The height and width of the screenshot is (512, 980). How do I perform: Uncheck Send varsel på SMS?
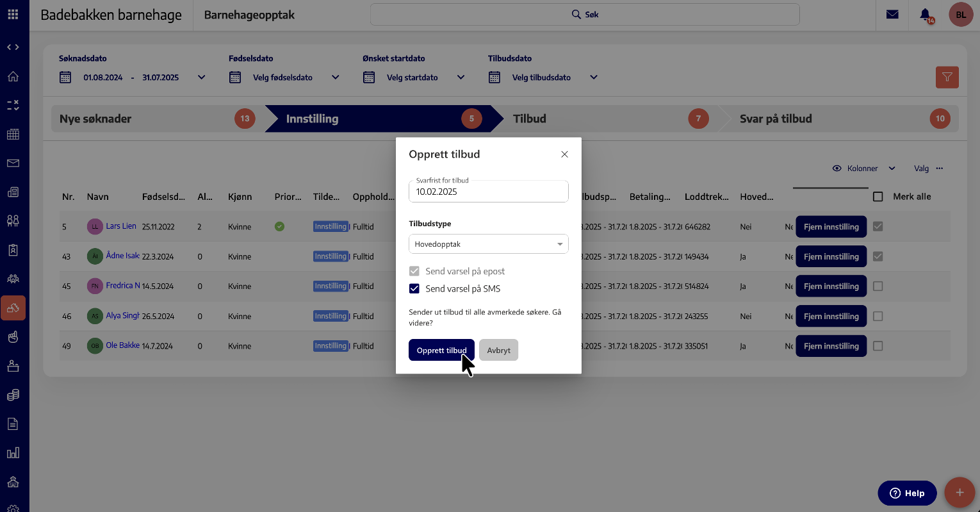coord(414,289)
